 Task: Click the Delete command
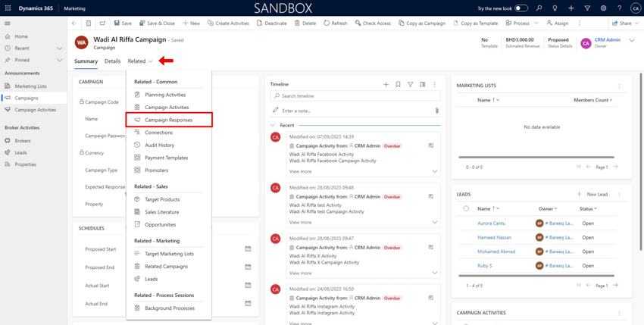click(305, 23)
